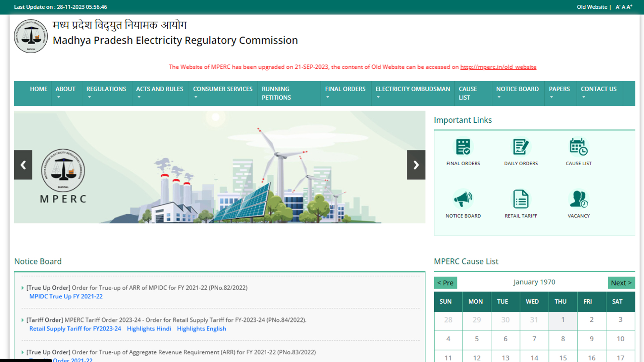The width and height of the screenshot is (644, 362).
Task: Click the MPERC Cause List heading
Action: click(x=466, y=261)
